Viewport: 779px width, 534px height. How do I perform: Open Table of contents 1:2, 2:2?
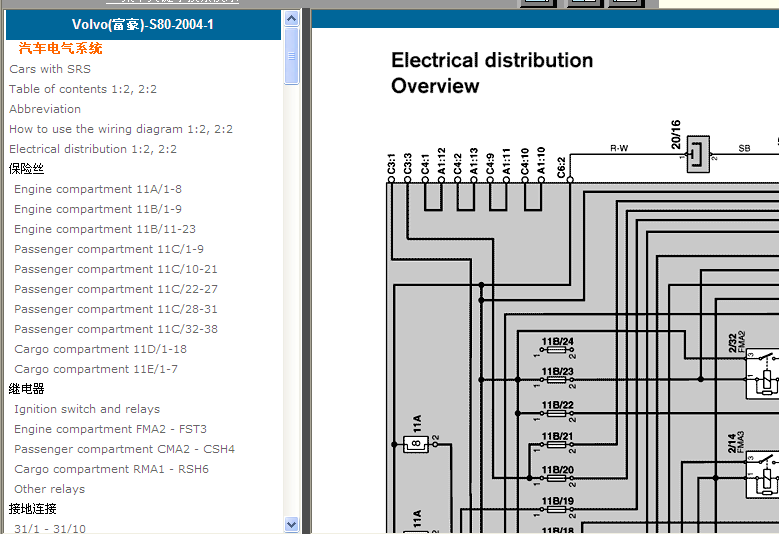[x=82, y=89]
